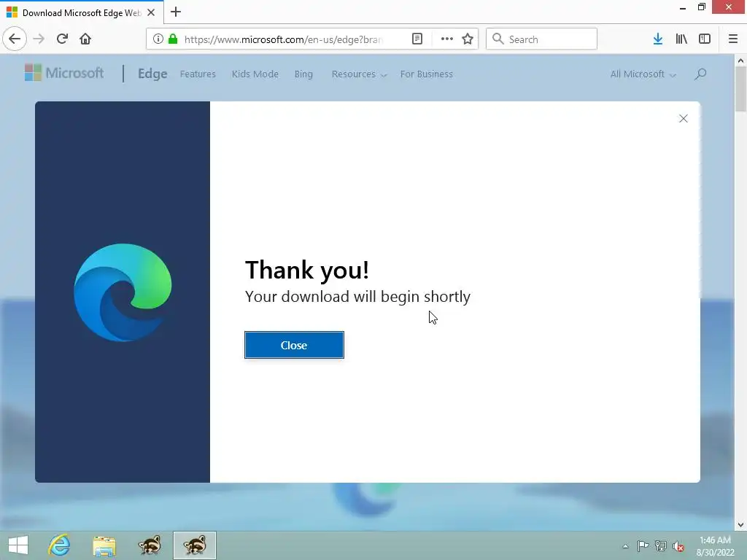Show hidden tray icons arrow

(625, 546)
